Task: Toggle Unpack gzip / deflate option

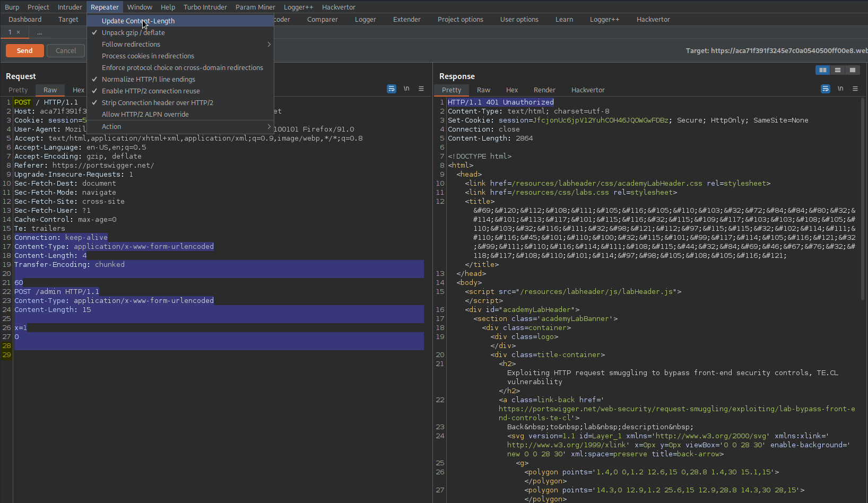Action: pos(180,33)
